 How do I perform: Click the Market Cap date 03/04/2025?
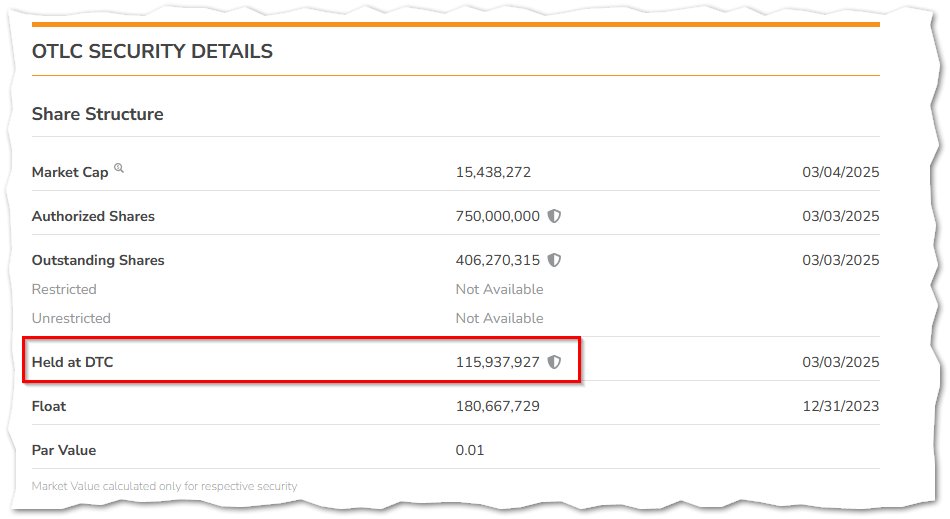[840, 173]
